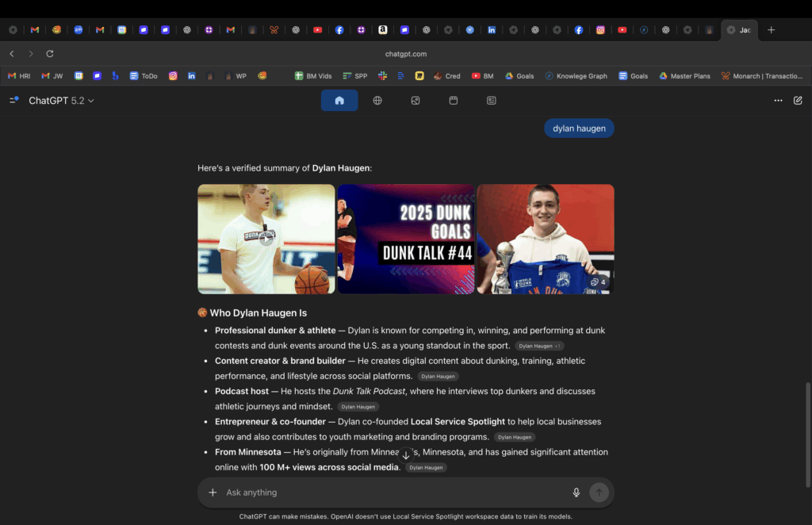
Task: Open a new browser tab with plus
Action: [x=772, y=30]
